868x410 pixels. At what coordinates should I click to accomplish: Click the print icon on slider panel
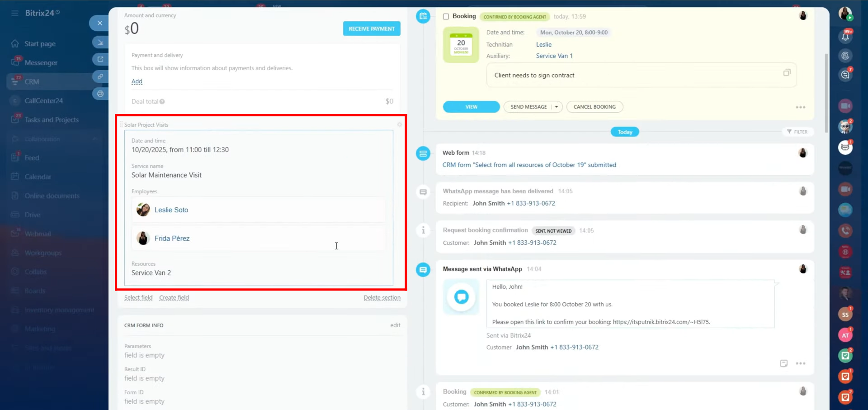pos(100,94)
